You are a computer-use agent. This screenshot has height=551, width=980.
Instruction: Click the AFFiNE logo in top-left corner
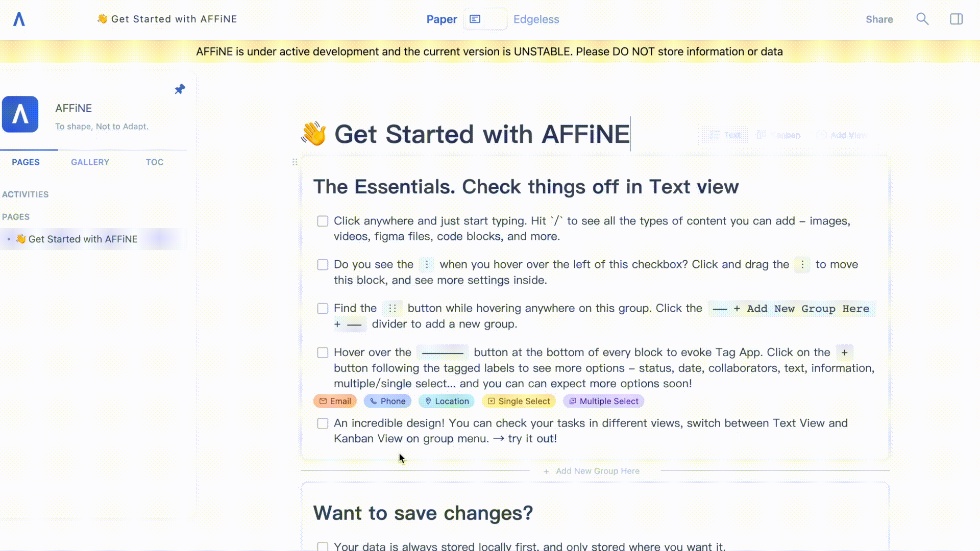pyautogui.click(x=19, y=19)
